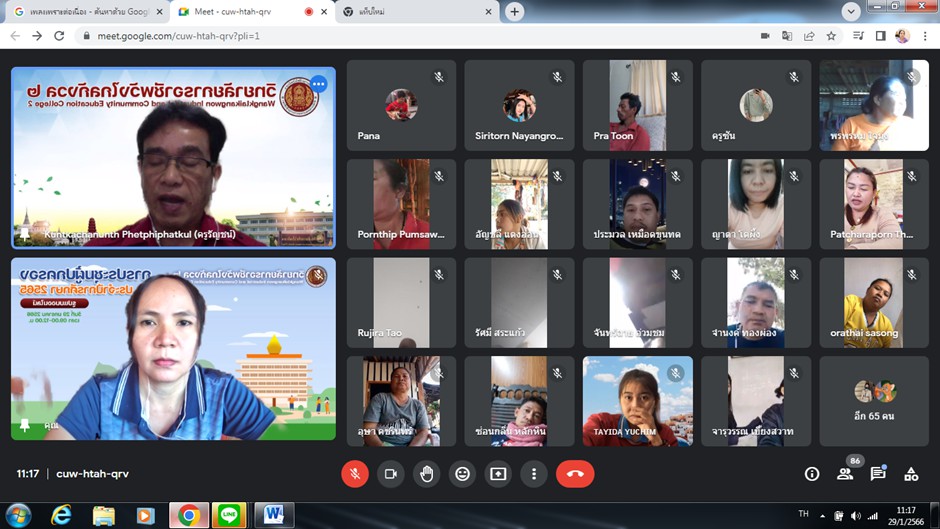Open meeting details info icon
The image size is (940, 529).
pos(812,474)
